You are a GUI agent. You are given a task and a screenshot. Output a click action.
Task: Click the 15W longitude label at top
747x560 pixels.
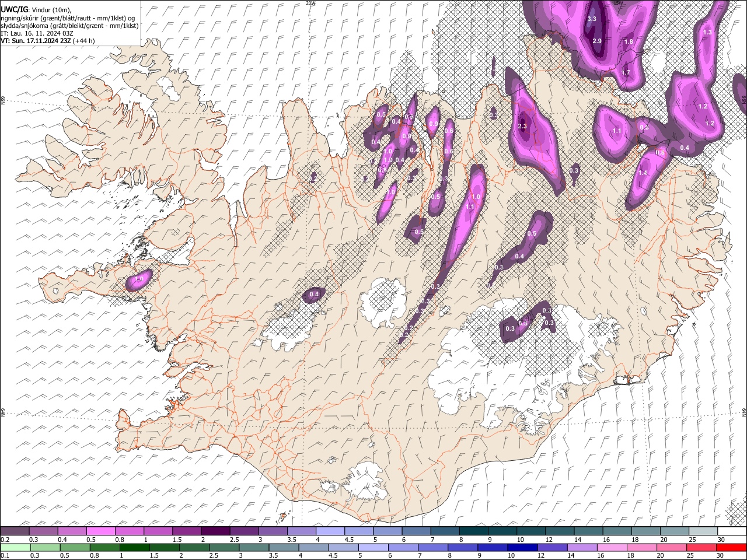[619, 3]
